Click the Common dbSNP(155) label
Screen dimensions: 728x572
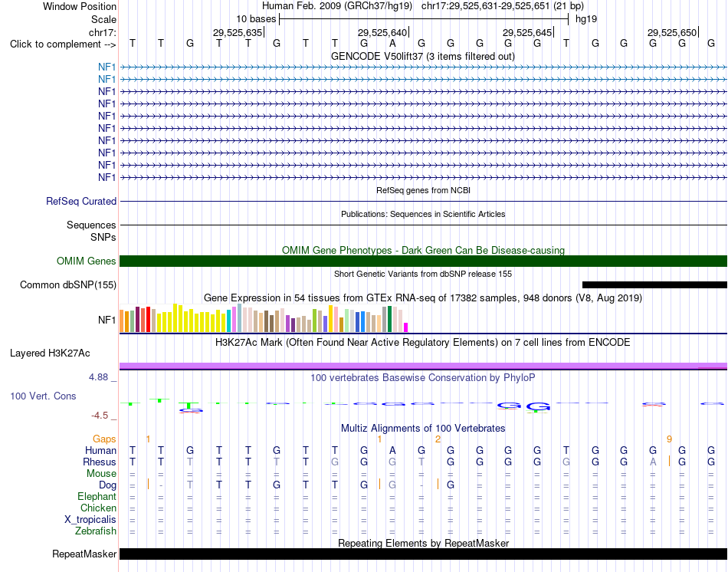point(67,284)
